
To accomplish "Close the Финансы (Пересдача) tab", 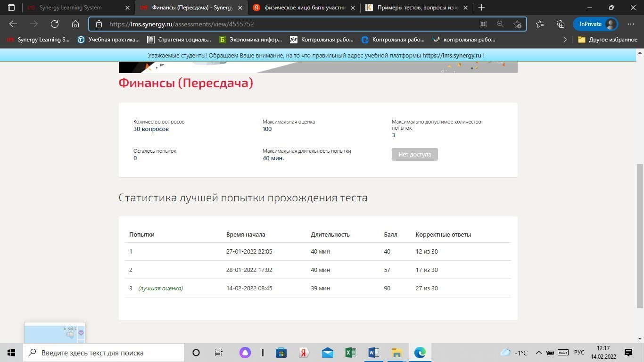I will tap(240, 8).
